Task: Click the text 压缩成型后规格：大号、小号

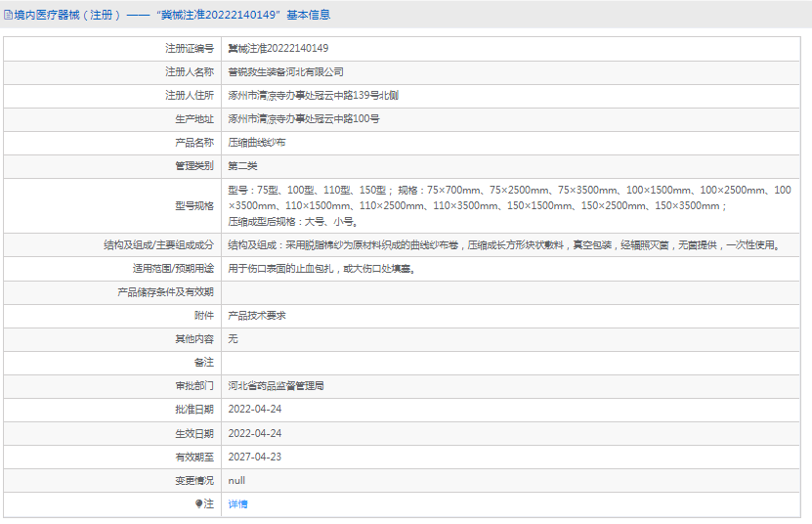Action: click(292, 222)
